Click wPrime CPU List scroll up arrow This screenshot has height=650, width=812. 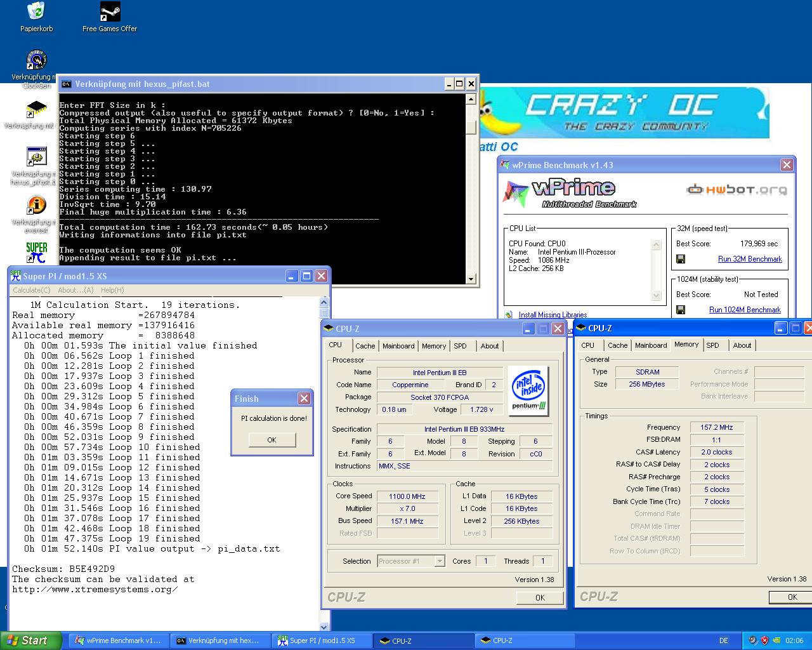tap(657, 244)
